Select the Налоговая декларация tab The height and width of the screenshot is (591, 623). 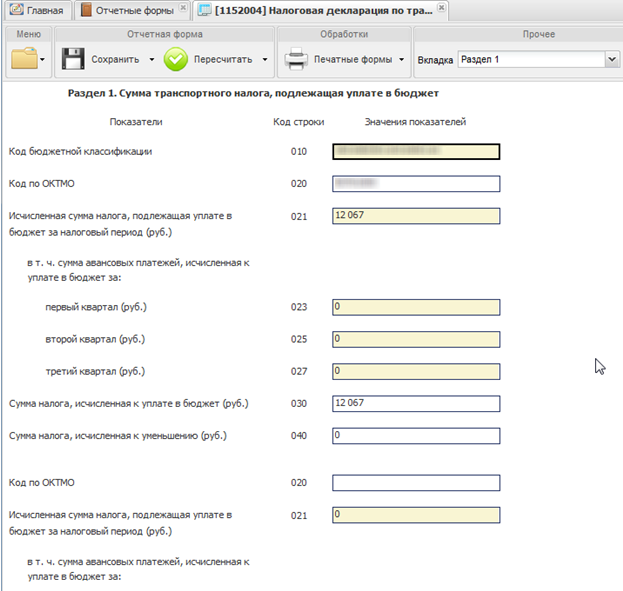click(x=323, y=10)
